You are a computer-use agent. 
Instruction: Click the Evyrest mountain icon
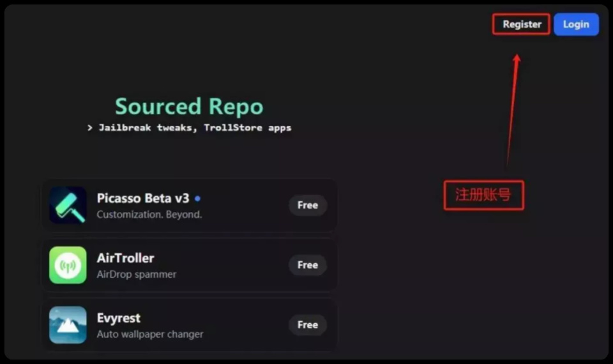click(68, 324)
